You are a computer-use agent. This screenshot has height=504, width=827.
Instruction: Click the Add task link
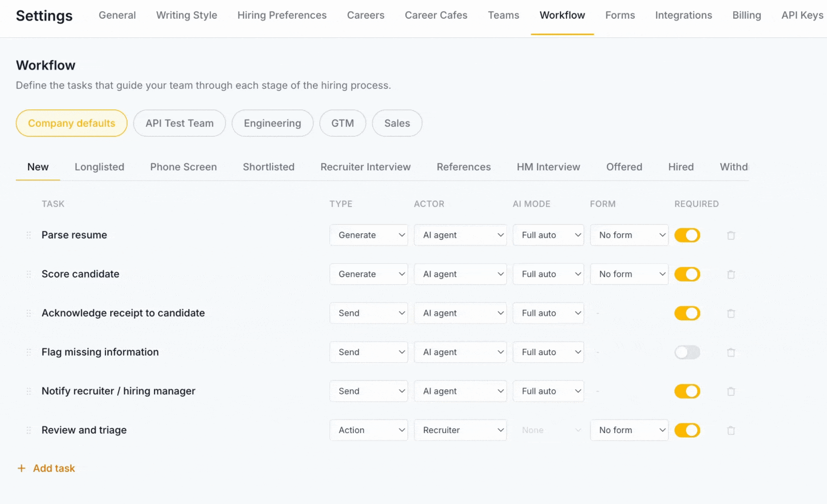coord(54,468)
